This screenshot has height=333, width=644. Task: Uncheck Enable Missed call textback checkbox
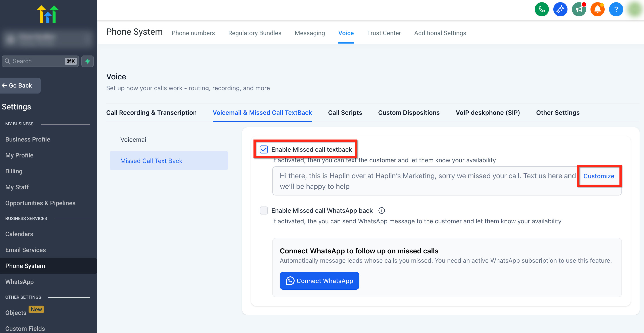(264, 149)
